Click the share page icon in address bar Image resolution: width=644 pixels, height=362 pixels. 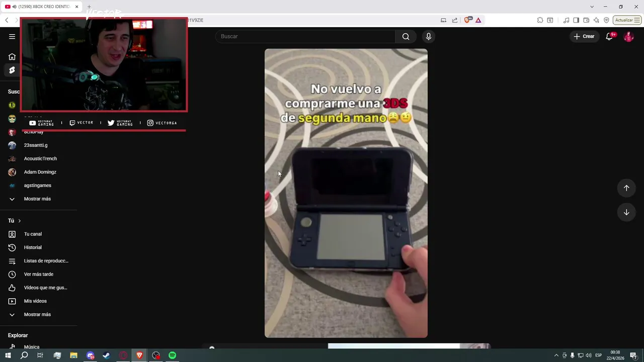point(455,20)
